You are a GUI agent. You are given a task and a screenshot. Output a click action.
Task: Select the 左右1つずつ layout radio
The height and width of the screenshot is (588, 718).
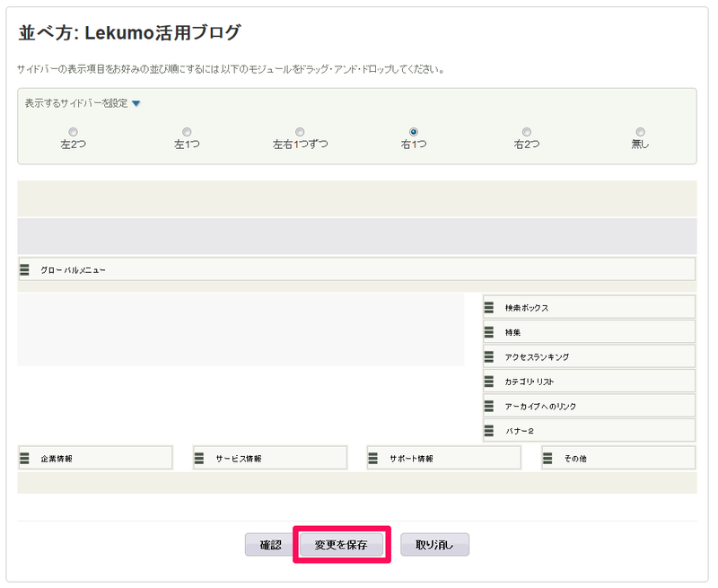click(x=300, y=132)
